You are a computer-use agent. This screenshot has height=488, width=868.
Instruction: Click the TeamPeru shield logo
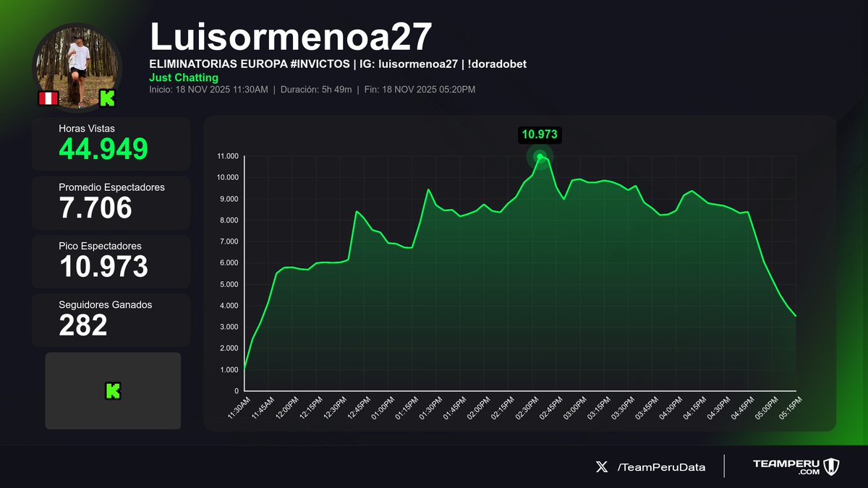pos(830,467)
